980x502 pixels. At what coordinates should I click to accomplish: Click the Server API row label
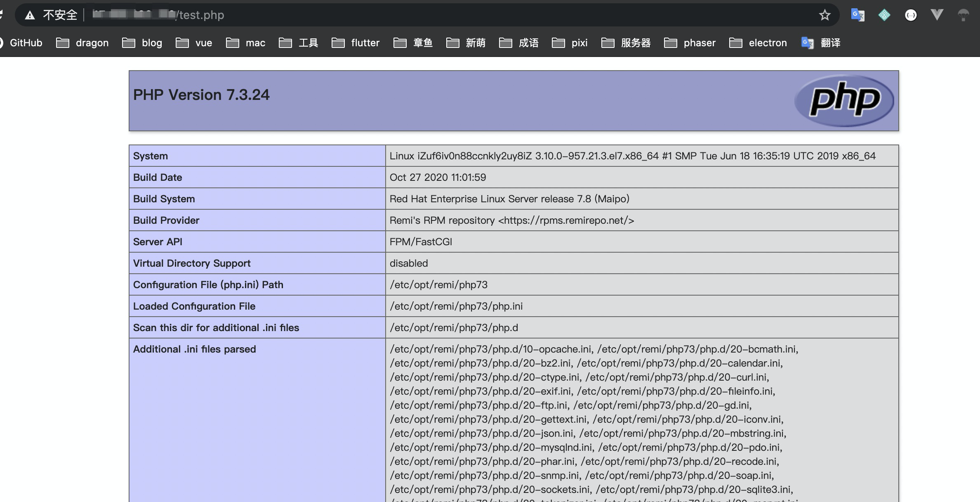tap(158, 242)
